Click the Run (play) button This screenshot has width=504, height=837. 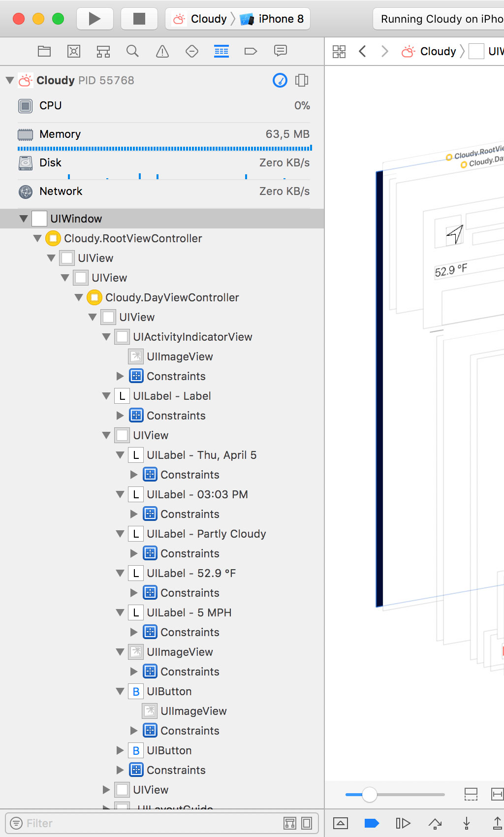coord(94,19)
